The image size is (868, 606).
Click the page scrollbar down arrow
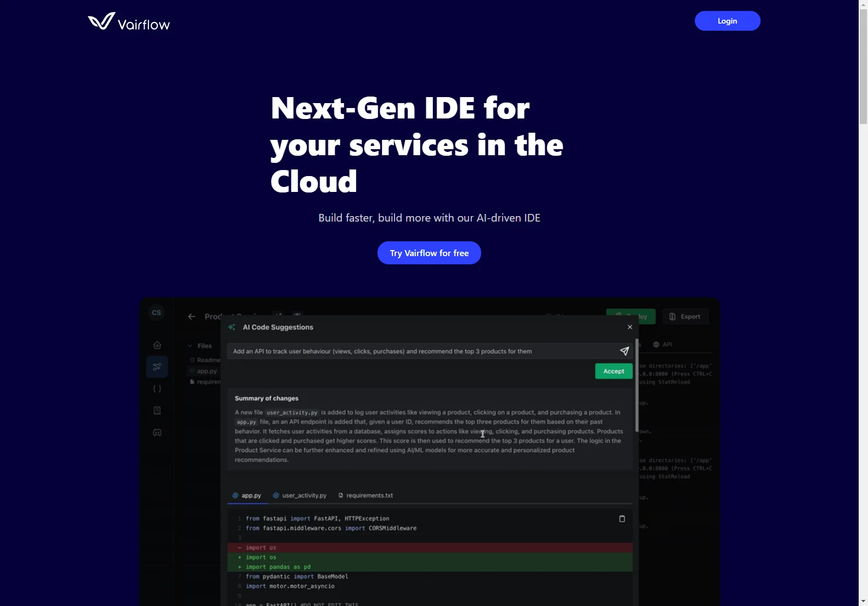[863, 602]
